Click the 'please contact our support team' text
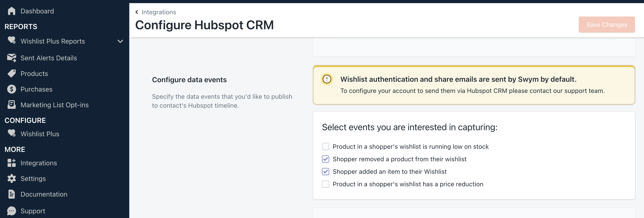The image size is (644, 218). [557, 91]
